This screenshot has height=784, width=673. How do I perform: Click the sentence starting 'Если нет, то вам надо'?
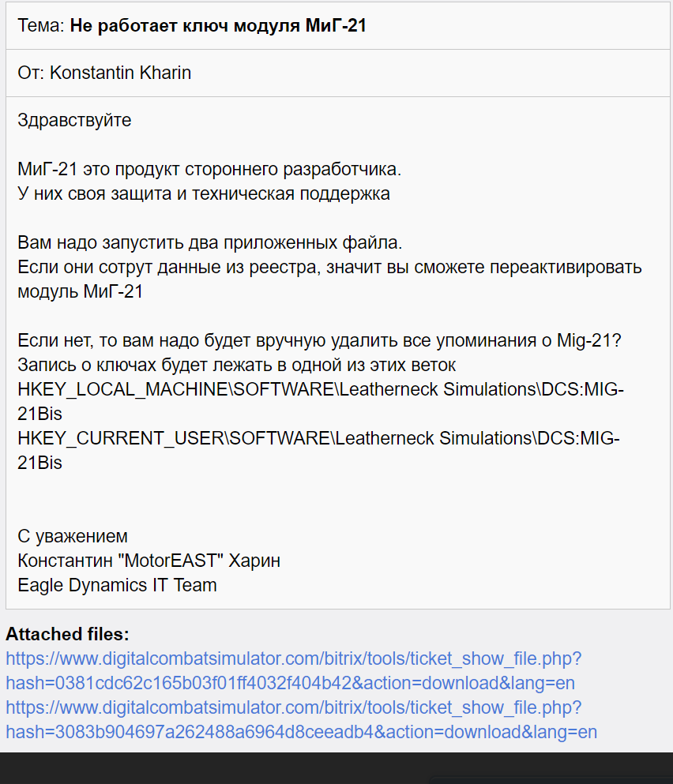pyautogui.click(x=319, y=341)
